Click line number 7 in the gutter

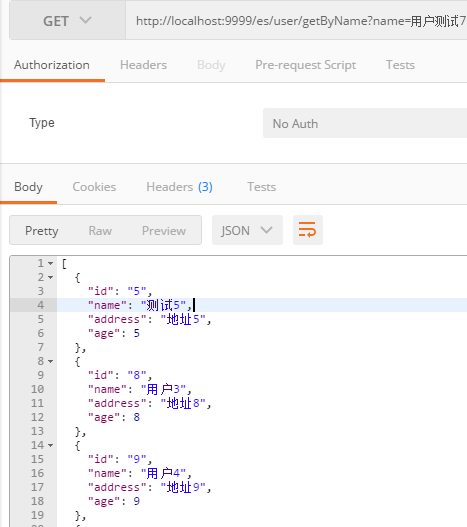[41, 347]
